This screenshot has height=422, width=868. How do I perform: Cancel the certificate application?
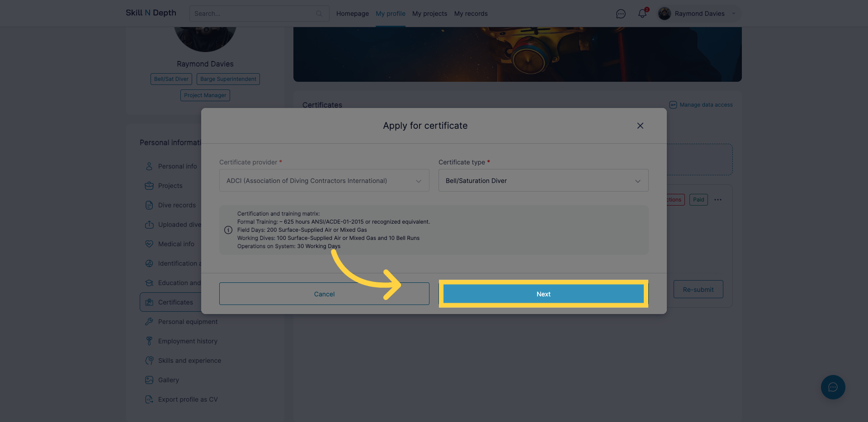(324, 294)
